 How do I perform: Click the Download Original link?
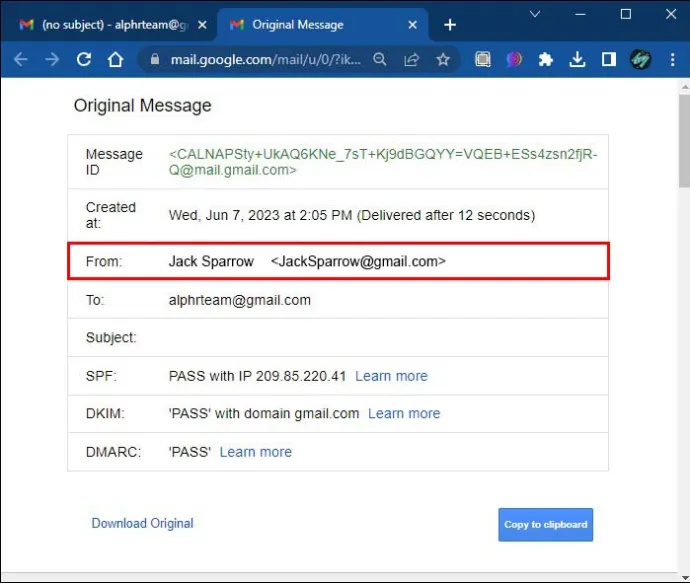pyautogui.click(x=142, y=523)
